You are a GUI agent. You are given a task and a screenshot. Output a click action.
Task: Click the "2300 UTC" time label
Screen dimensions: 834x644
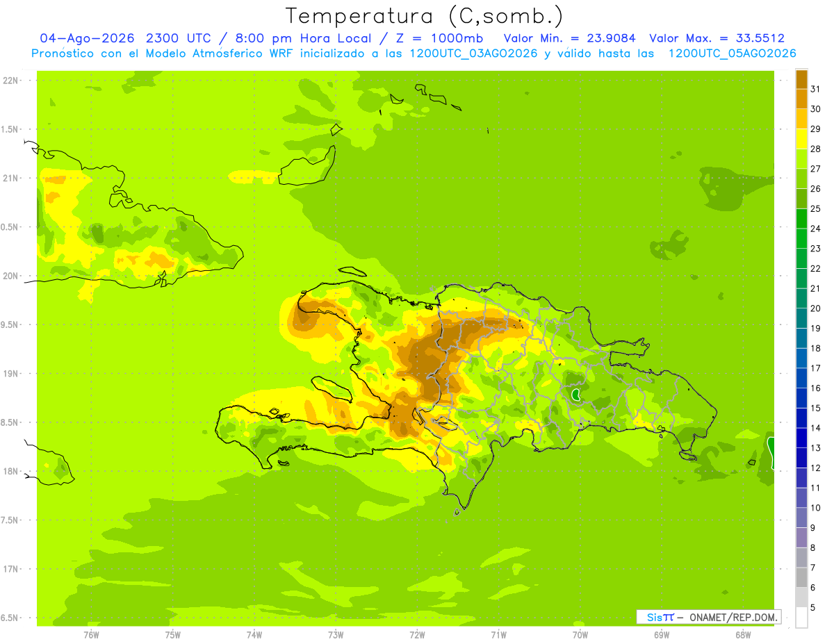click(x=177, y=38)
